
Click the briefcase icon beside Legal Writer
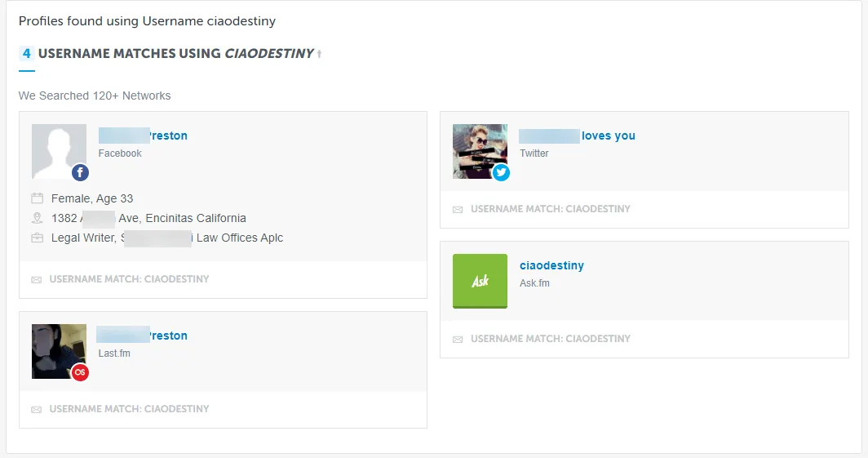[x=37, y=238]
